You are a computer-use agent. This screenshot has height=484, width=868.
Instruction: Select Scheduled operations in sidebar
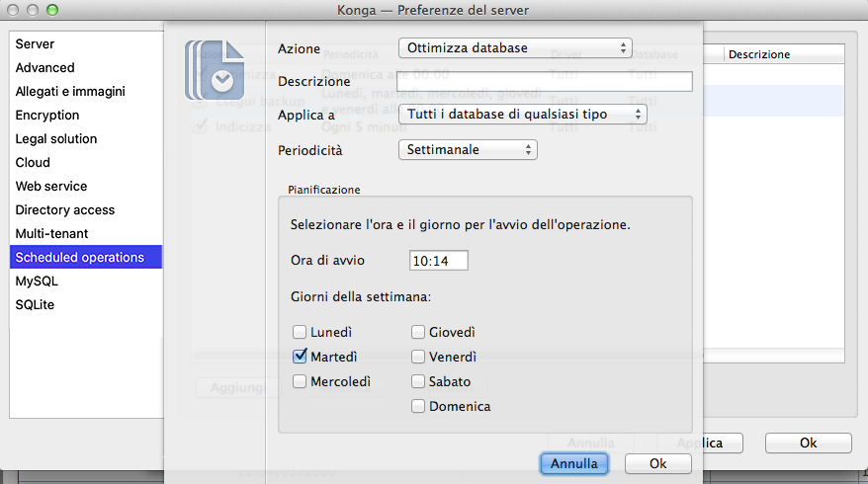(x=80, y=258)
